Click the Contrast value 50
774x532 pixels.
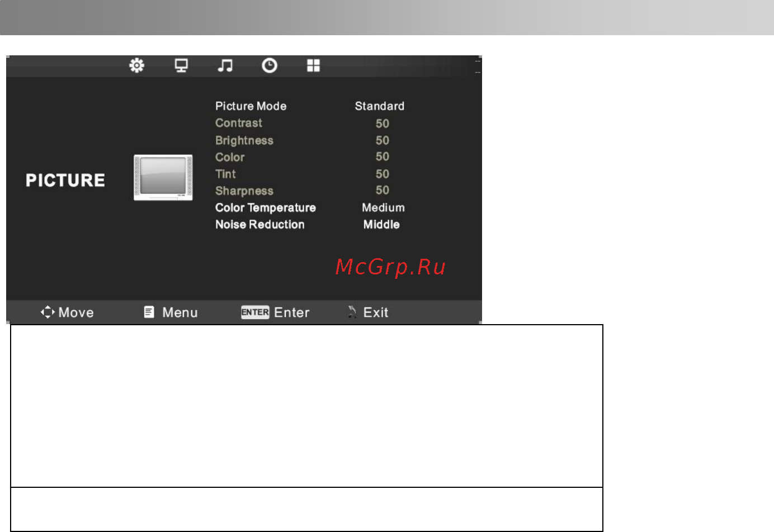383,123
